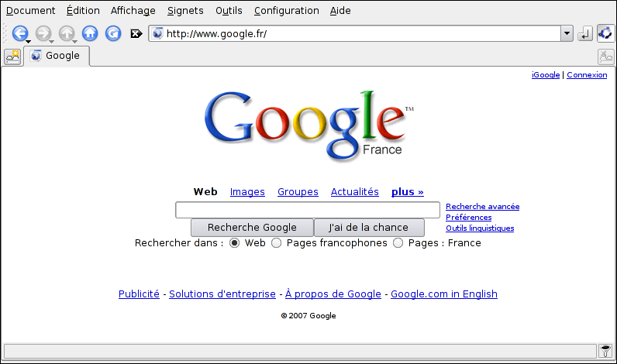
Task: Close the current tab using the tab bar's right icon
Action: [x=605, y=56]
